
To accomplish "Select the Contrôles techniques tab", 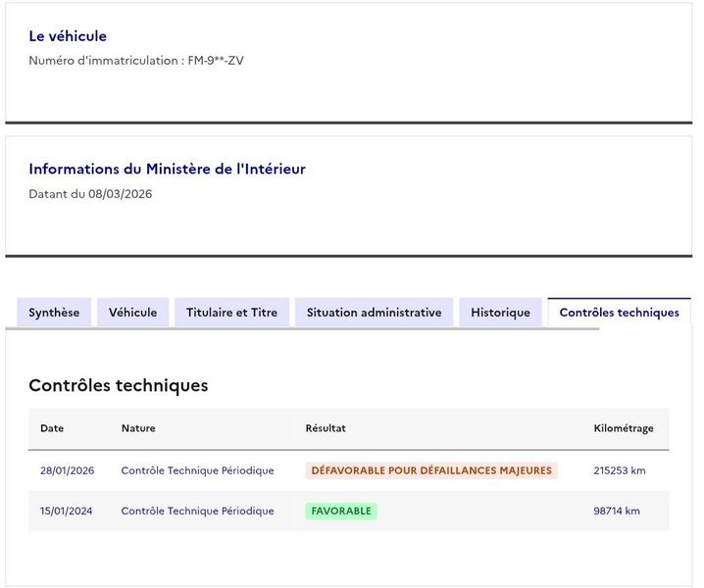I will pyautogui.click(x=619, y=313).
